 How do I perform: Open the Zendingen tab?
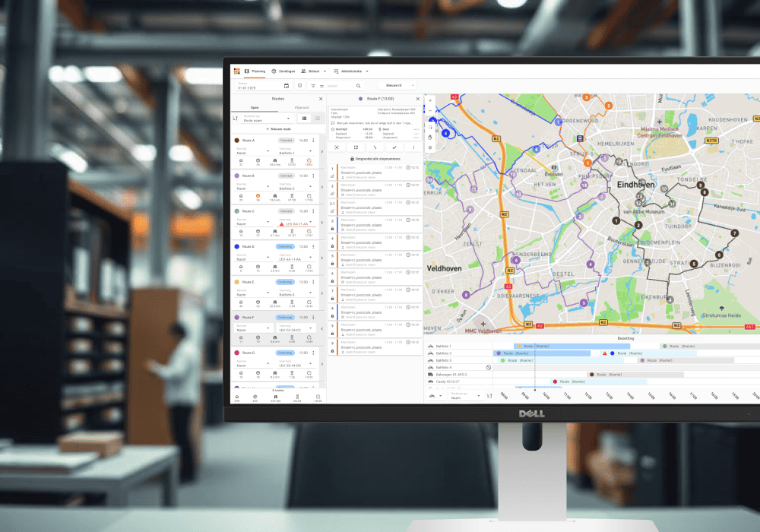283,71
